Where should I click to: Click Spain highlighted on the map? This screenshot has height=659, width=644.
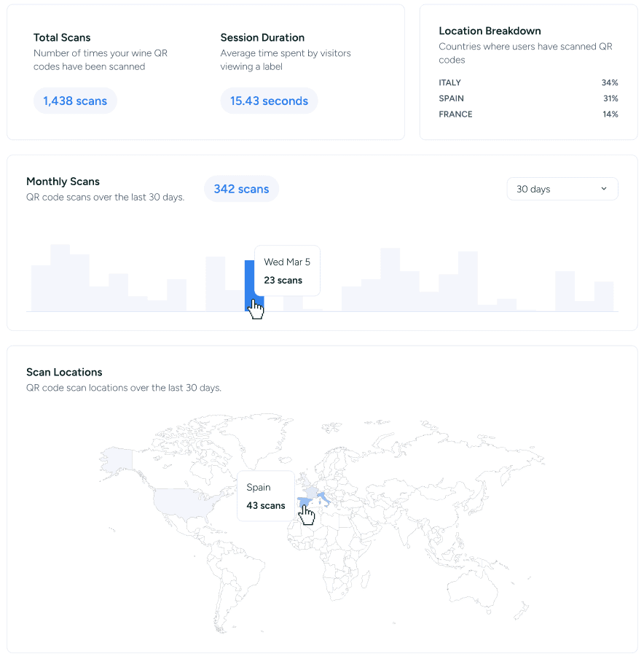(x=304, y=502)
